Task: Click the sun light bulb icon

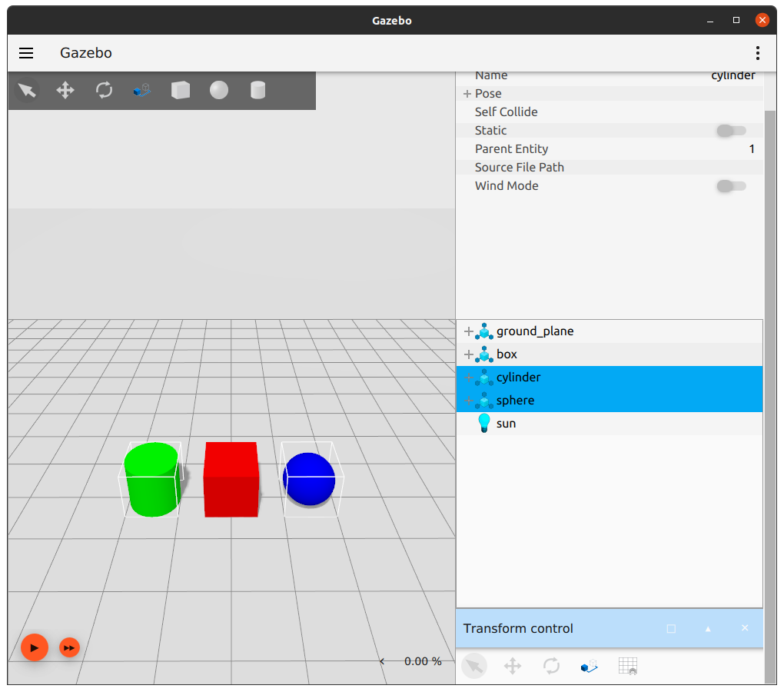Action: tap(484, 423)
